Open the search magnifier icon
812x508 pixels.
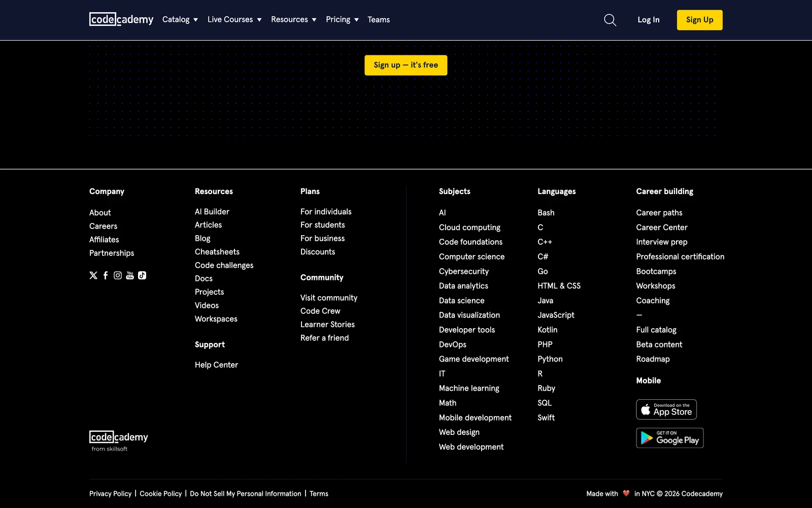[610, 20]
